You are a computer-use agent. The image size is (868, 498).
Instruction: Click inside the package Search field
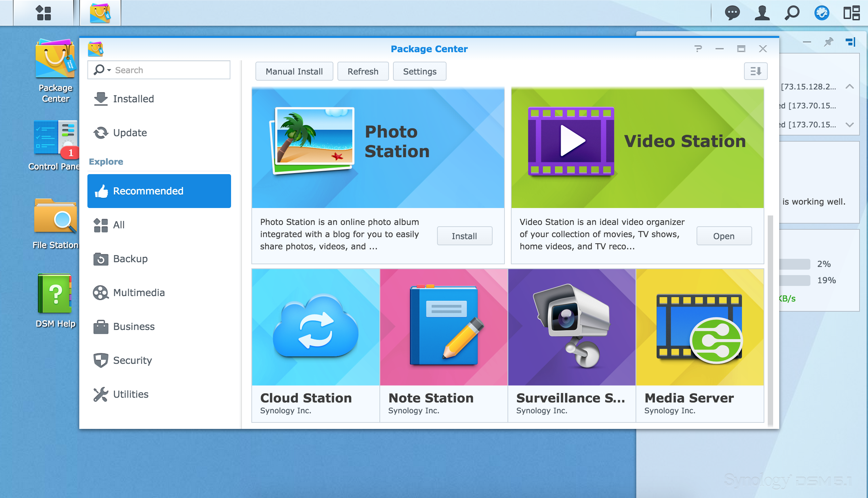[x=159, y=70]
